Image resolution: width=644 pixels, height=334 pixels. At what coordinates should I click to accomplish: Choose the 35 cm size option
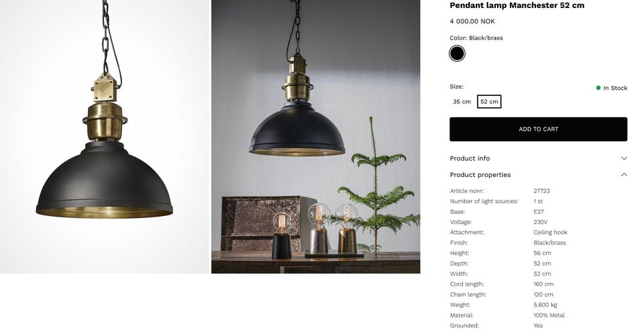click(462, 101)
